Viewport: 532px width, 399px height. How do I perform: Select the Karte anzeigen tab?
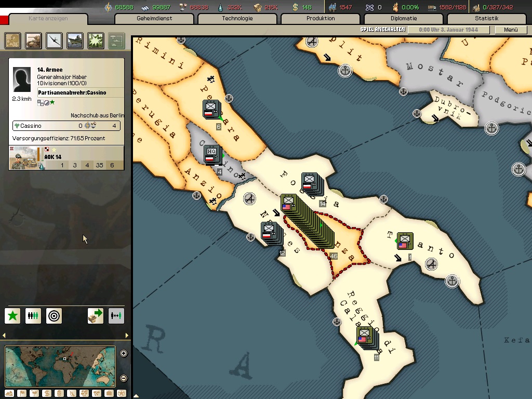[x=48, y=19]
